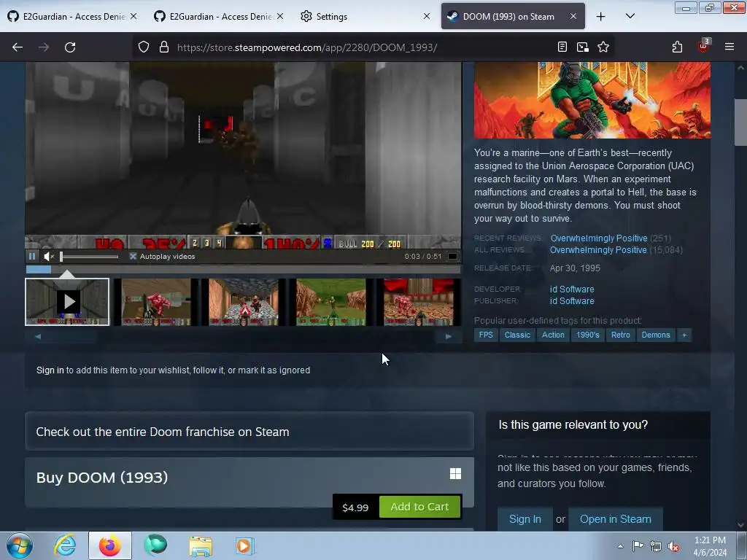Viewport: 747px width, 560px height.
Task: List all tabs dropdown arrow
Action: pos(630,16)
